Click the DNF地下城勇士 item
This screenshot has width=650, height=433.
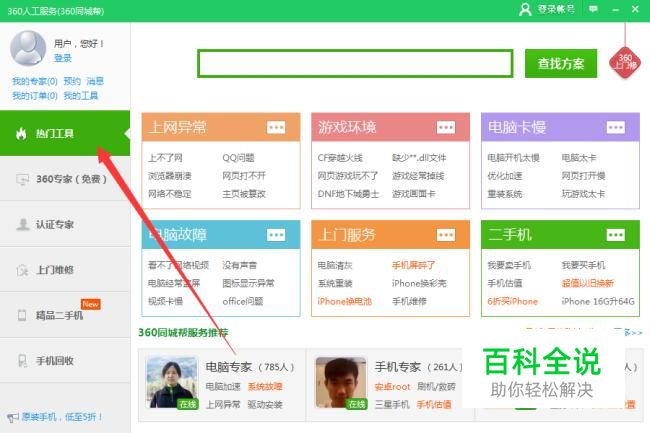point(348,194)
